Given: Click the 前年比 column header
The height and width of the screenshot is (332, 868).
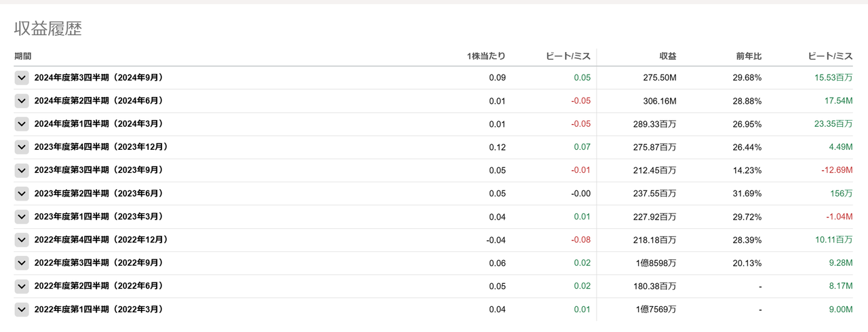Looking at the screenshot, I should (x=749, y=56).
